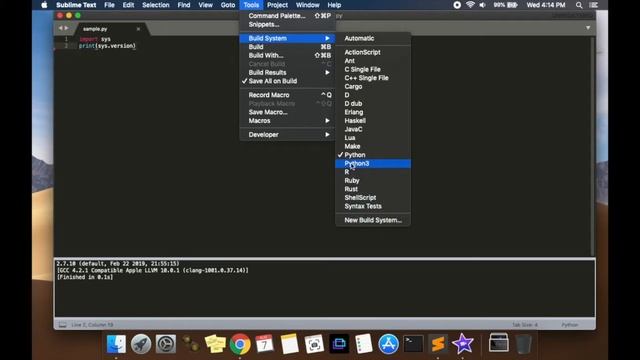
Task: Open Stickies from the dock
Action: (215, 344)
